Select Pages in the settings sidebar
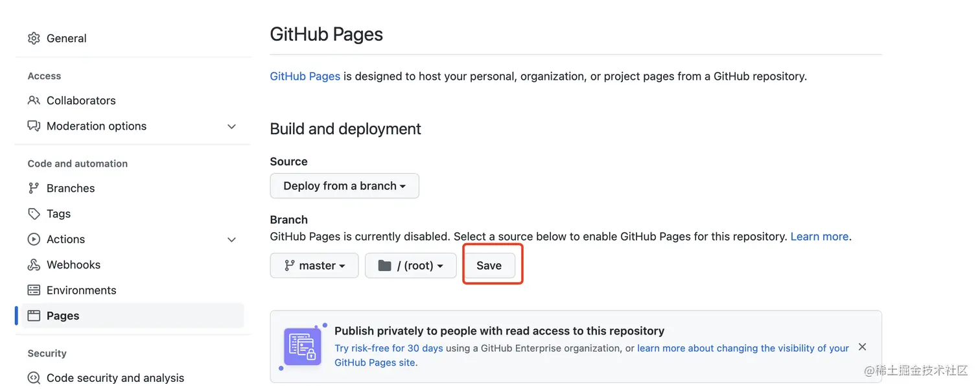Image resolution: width=980 pixels, height=389 pixels. pos(63,316)
